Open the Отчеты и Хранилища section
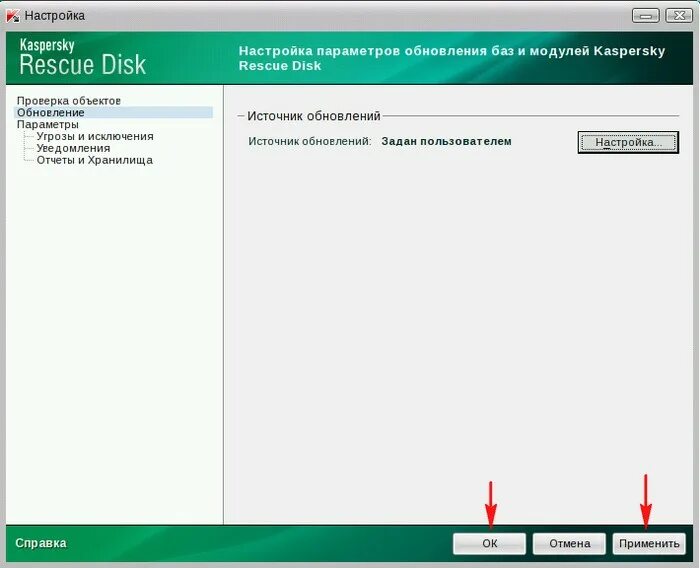 (94, 160)
